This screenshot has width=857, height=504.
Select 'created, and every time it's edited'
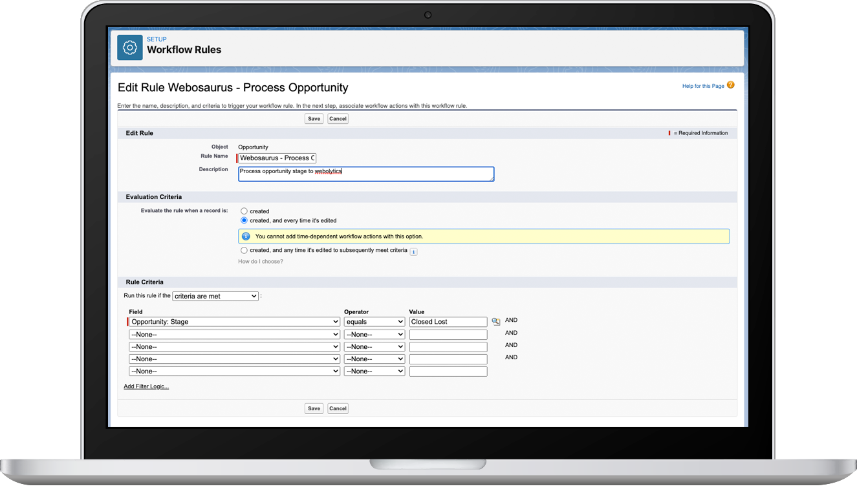[244, 220]
